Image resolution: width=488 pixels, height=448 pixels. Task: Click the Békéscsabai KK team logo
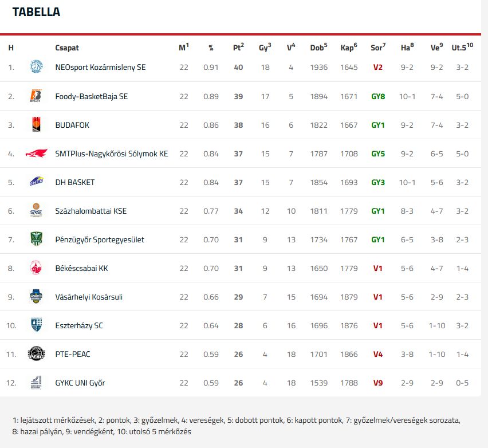point(36,268)
